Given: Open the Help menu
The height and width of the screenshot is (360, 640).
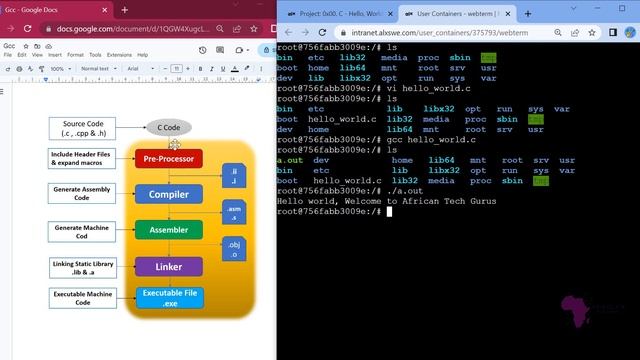Looking at the screenshot, I should coord(142,55).
